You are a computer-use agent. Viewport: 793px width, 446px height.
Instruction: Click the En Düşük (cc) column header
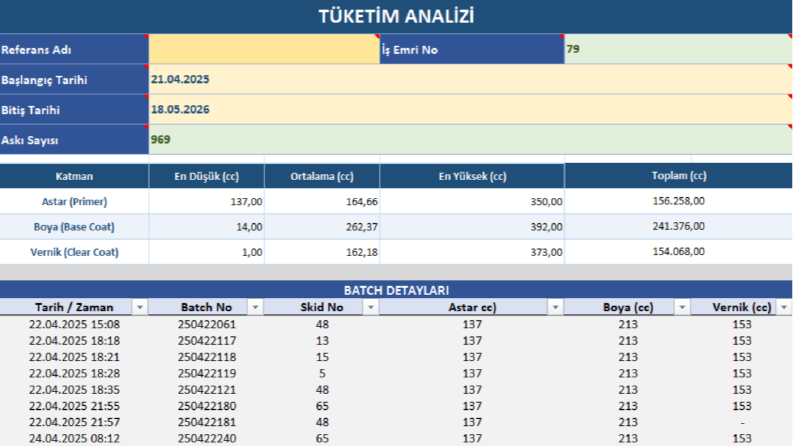pyautogui.click(x=206, y=176)
